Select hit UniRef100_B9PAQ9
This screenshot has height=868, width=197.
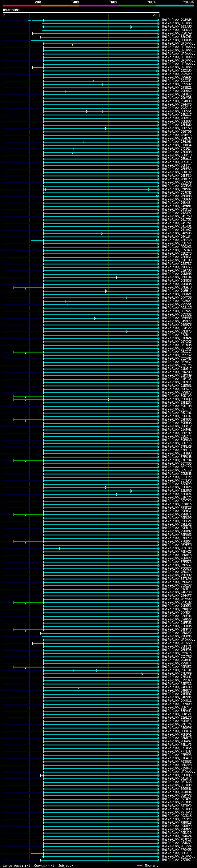(177, 399)
